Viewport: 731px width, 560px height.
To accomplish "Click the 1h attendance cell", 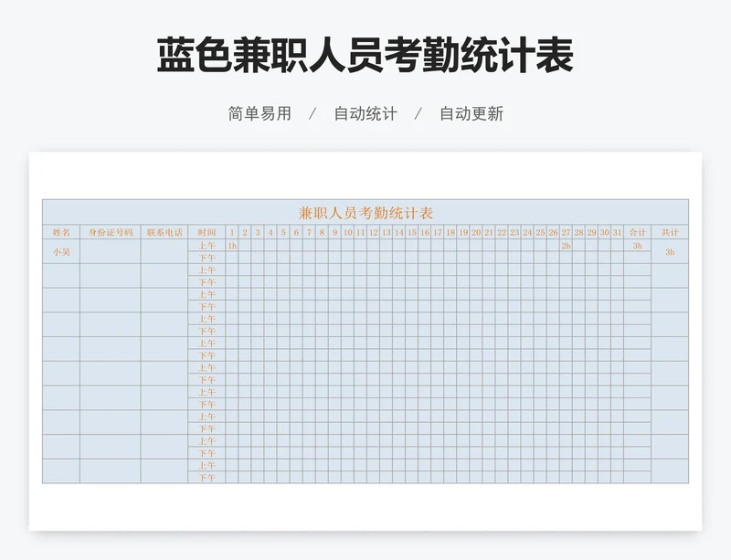I will [232, 246].
